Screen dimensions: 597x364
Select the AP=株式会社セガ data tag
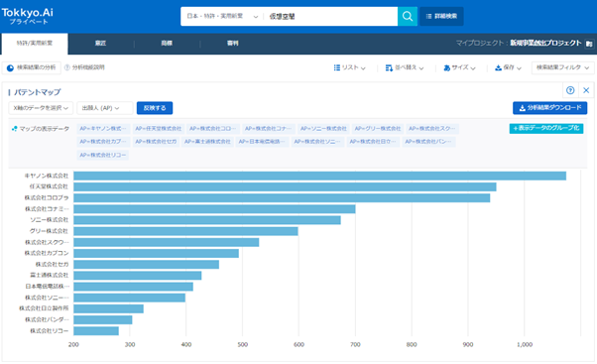156,142
